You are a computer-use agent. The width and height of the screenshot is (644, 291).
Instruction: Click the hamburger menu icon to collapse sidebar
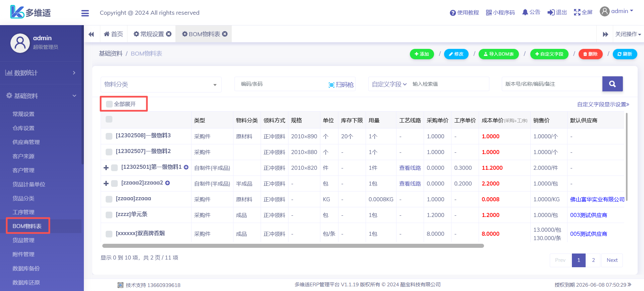85,13
